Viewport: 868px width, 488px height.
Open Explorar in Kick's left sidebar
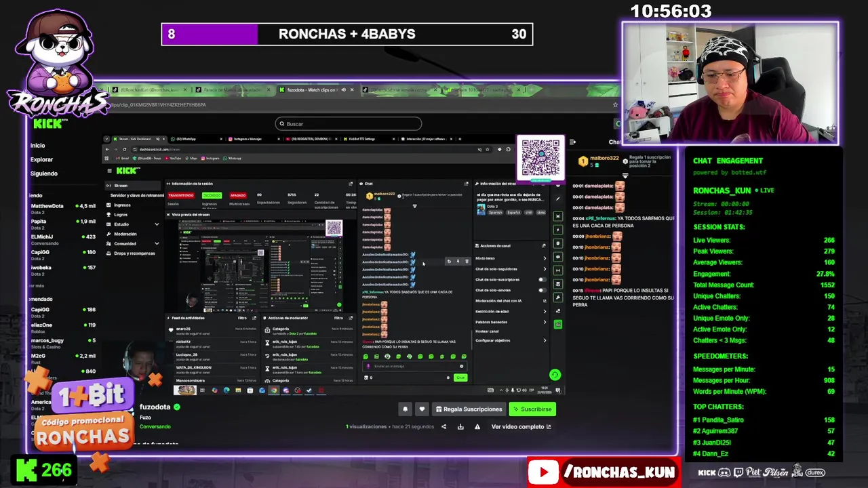(41, 159)
